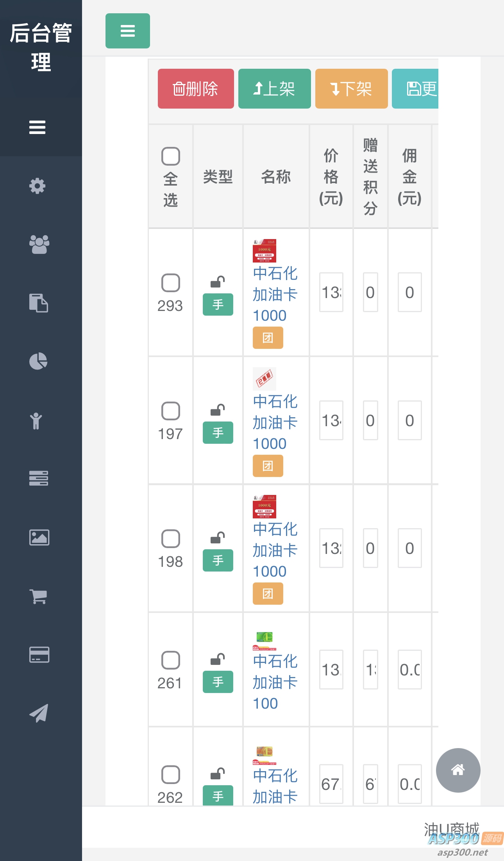This screenshot has height=861, width=504.
Task: Check the box for item 293
Action: tap(171, 283)
